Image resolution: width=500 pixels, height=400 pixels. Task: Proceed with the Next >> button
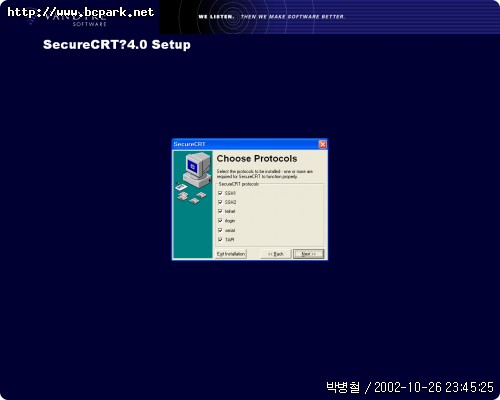pyautogui.click(x=309, y=254)
